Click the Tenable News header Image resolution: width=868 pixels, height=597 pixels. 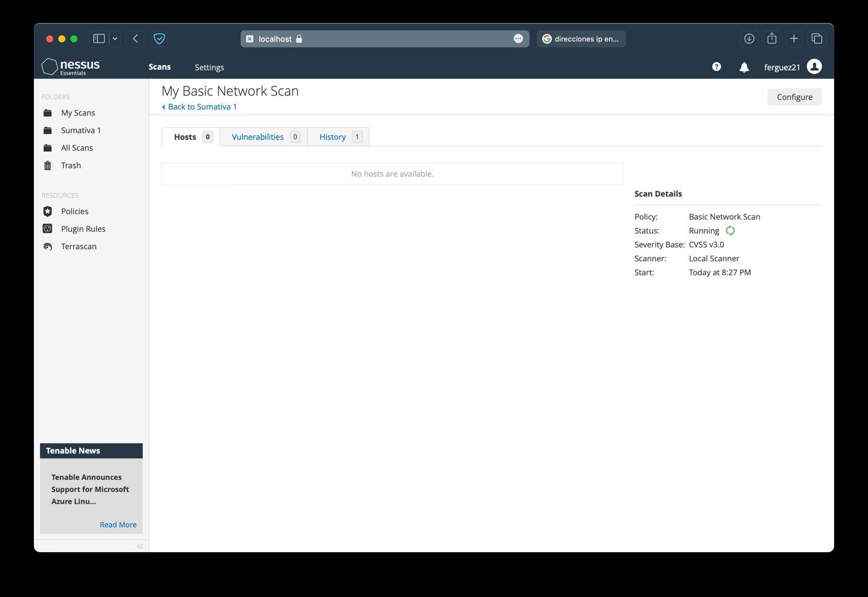pyautogui.click(x=91, y=451)
